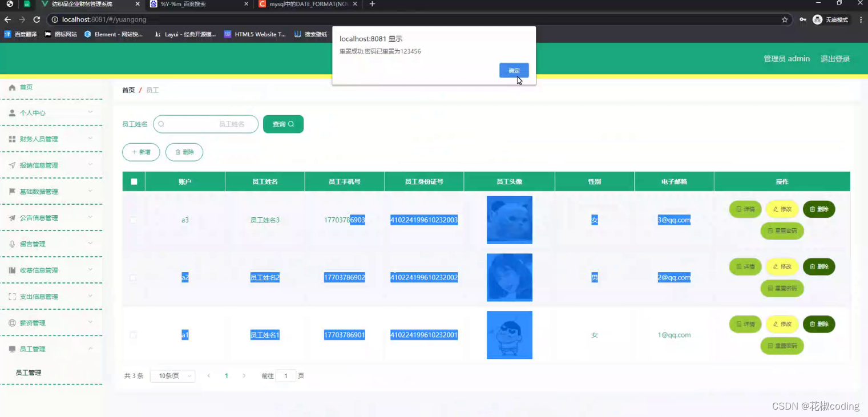Click 修改 for employee a2
The width and height of the screenshot is (868, 417).
pyautogui.click(x=782, y=266)
